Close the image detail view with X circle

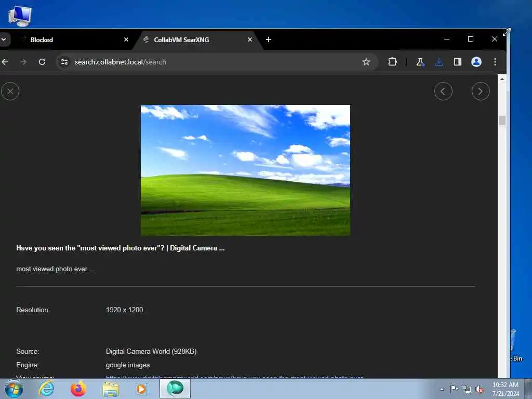click(10, 91)
